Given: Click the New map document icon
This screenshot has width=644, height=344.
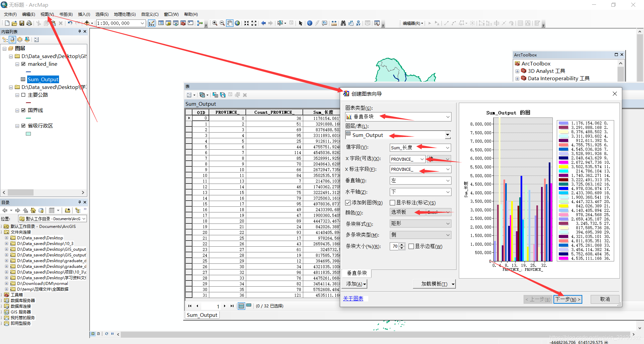Looking at the screenshot, I should 7,23.
